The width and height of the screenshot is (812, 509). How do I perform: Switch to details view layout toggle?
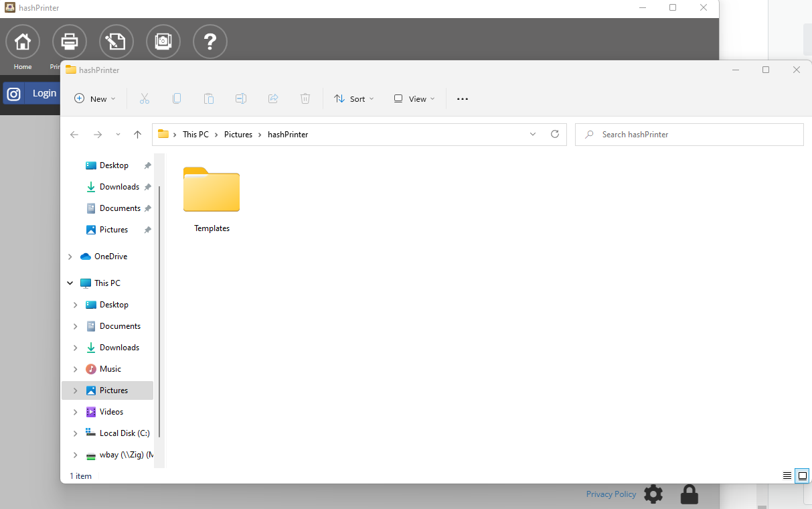(787, 476)
